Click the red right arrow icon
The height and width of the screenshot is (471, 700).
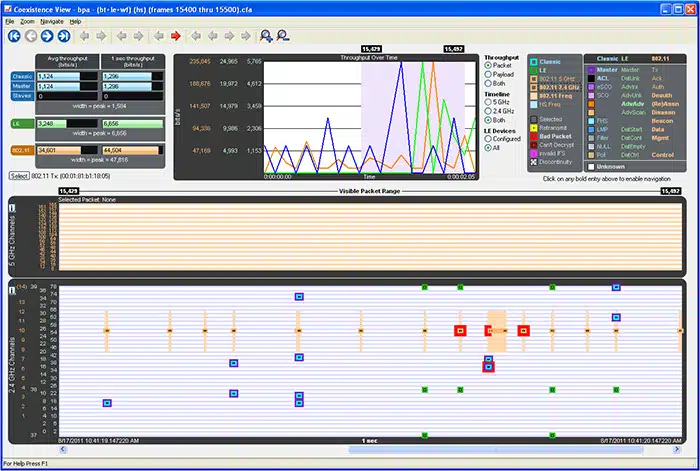coord(176,36)
